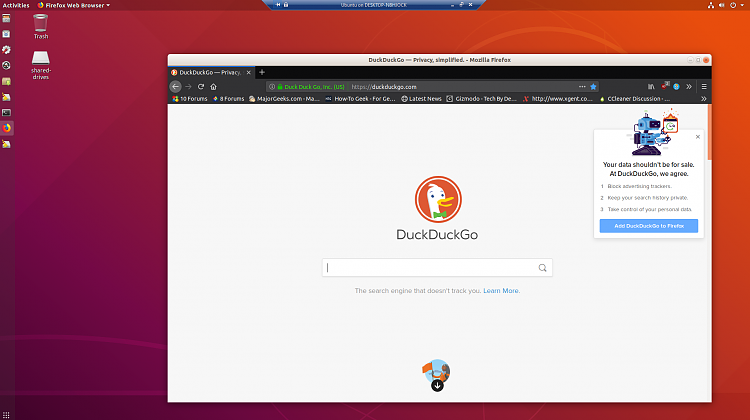Reload the DuckDuckGo page
The width and height of the screenshot is (750, 420).
coord(201,87)
